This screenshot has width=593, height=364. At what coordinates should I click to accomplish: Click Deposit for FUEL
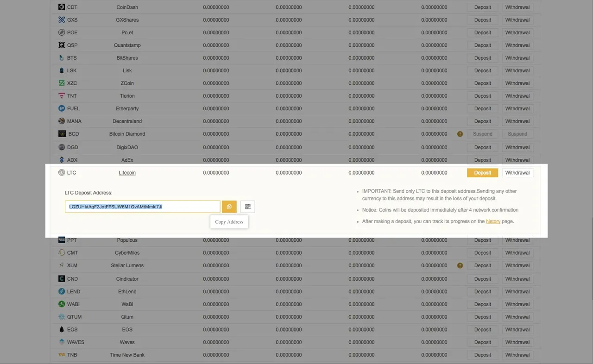click(482, 108)
